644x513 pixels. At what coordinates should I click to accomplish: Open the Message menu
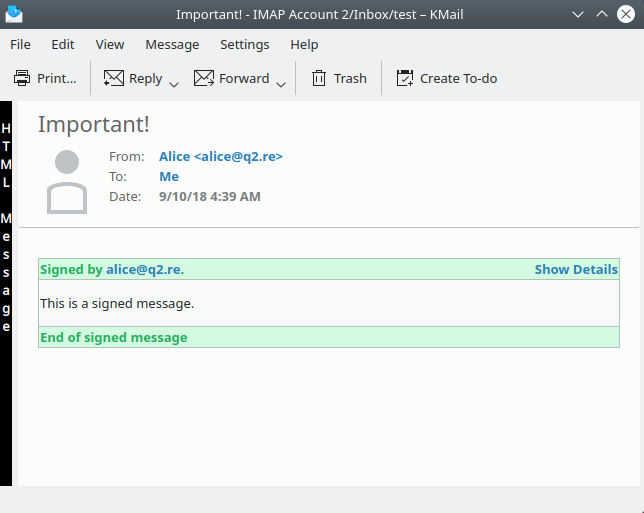point(172,44)
